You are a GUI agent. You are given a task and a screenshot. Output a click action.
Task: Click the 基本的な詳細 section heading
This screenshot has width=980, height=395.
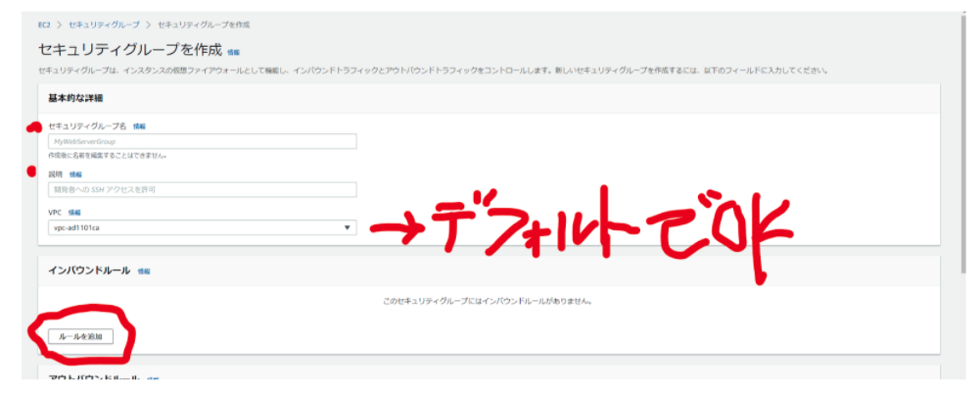pyautogui.click(x=75, y=98)
